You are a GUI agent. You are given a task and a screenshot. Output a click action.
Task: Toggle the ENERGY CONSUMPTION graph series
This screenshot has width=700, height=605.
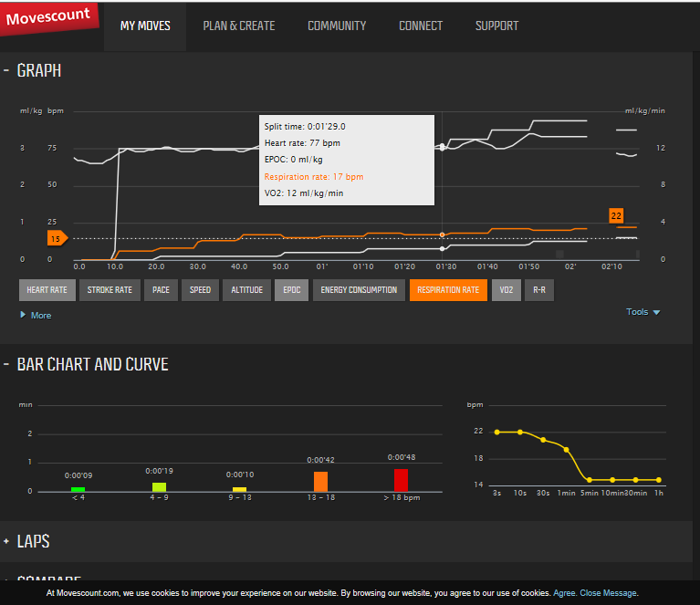[359, 290]
